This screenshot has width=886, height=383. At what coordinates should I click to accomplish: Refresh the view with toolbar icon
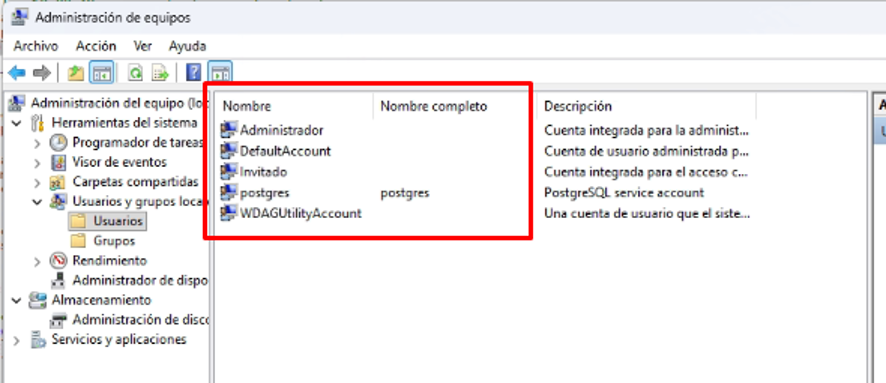pos(136,73)
